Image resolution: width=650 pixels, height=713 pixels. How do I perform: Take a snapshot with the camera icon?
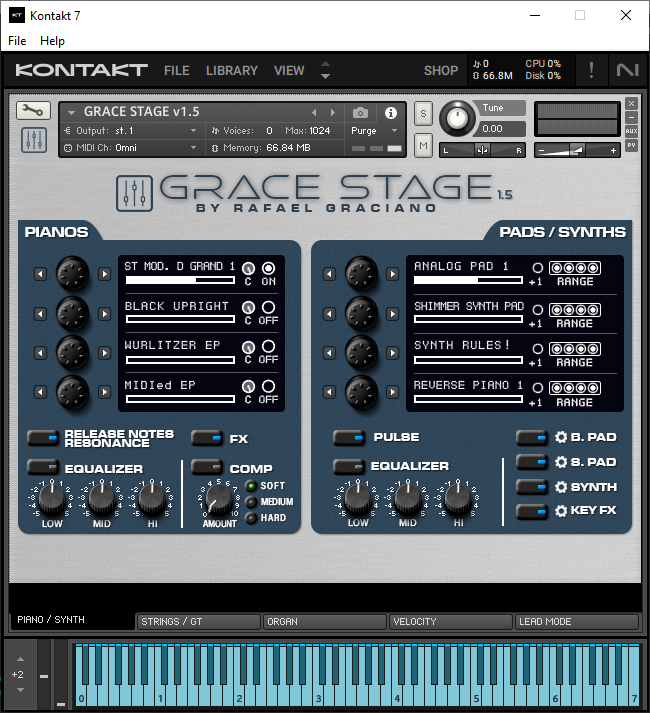360,113
